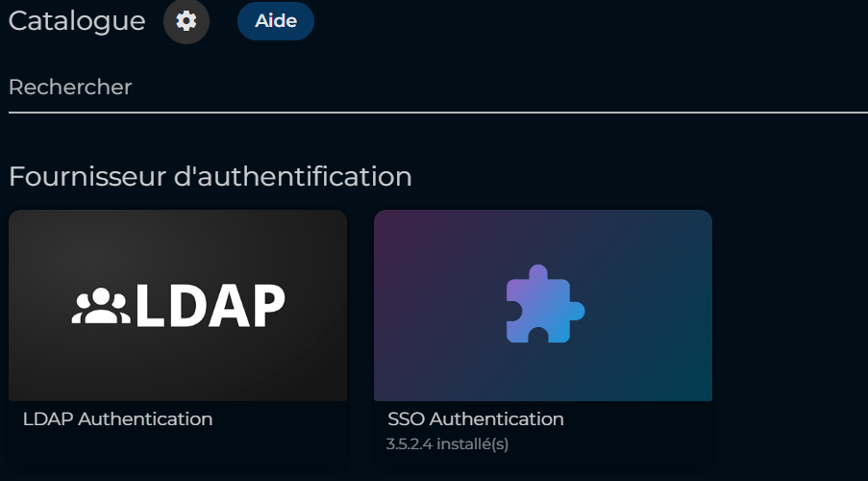Click empty banner space left of the LDAP logo

pos(38,306)
